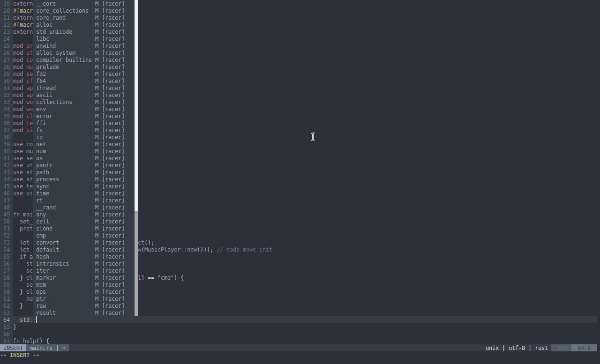This screenshot has width=600, height=364.
Task: Pick os from the completion list
Action: pos(83,158)
